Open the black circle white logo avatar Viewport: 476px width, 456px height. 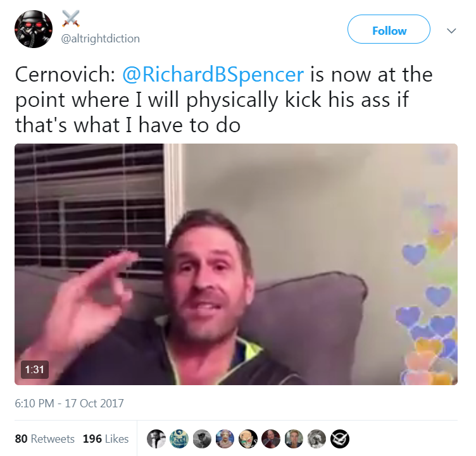[340, 439]
